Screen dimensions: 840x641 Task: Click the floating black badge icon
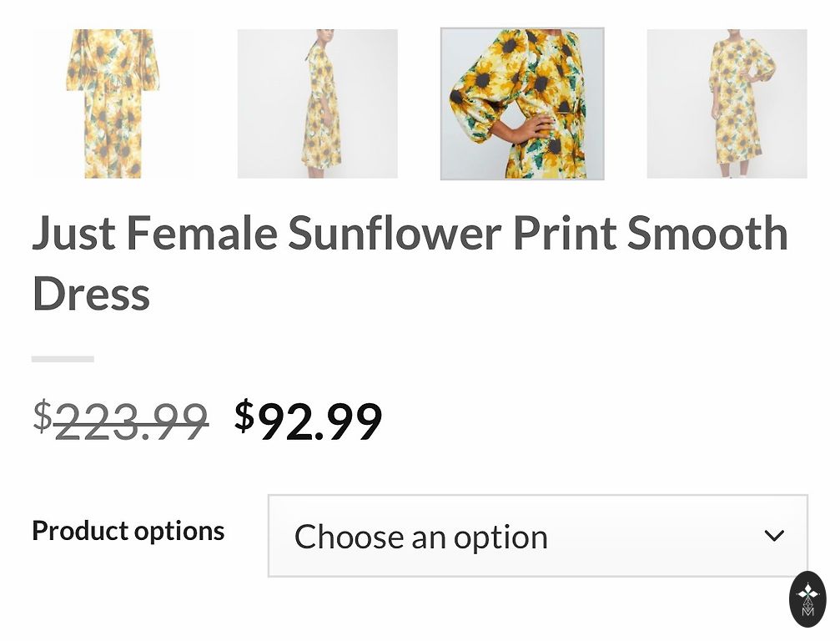(x=807, y=598)
